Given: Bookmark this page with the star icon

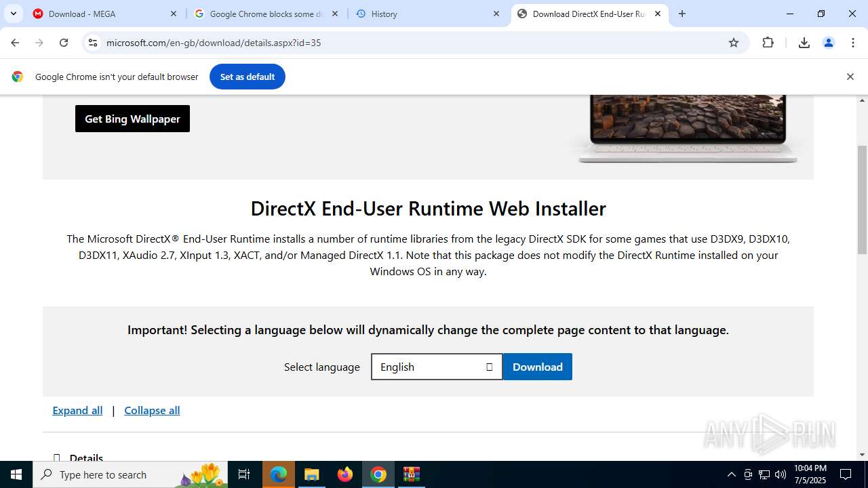Looking at the screenshot, I should tap(734, 43).
